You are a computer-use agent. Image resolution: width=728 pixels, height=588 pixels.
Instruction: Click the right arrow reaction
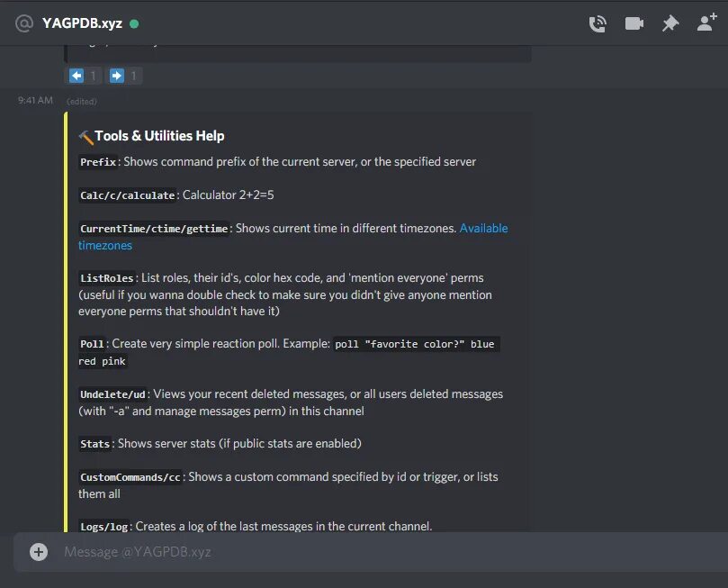pyautogui.click(x=123, y=76)
